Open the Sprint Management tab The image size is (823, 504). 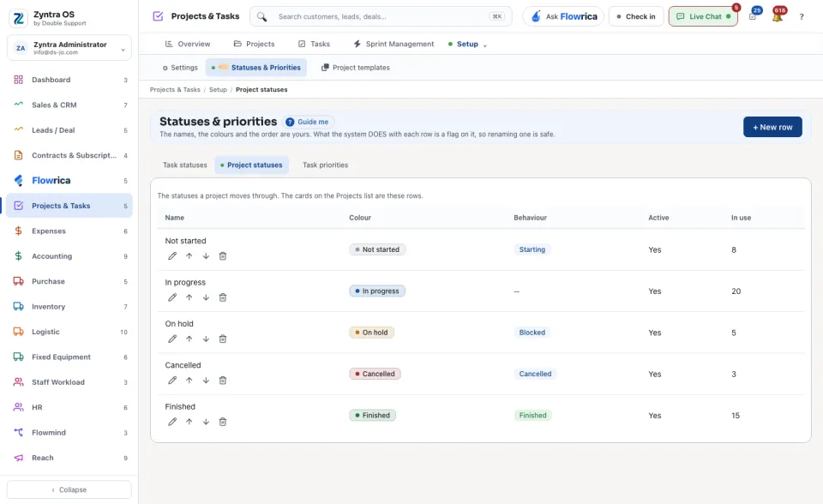pos(393,44)
